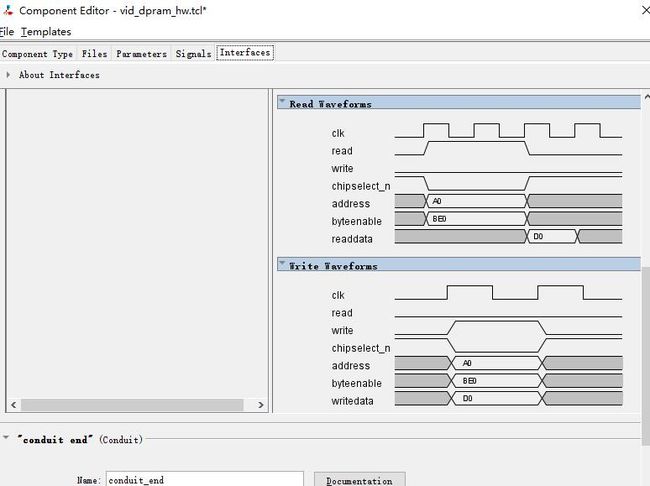This screenshot has width=650, height=486.
Task: Go to the Files tab
Action: click(x=95, y=54)
